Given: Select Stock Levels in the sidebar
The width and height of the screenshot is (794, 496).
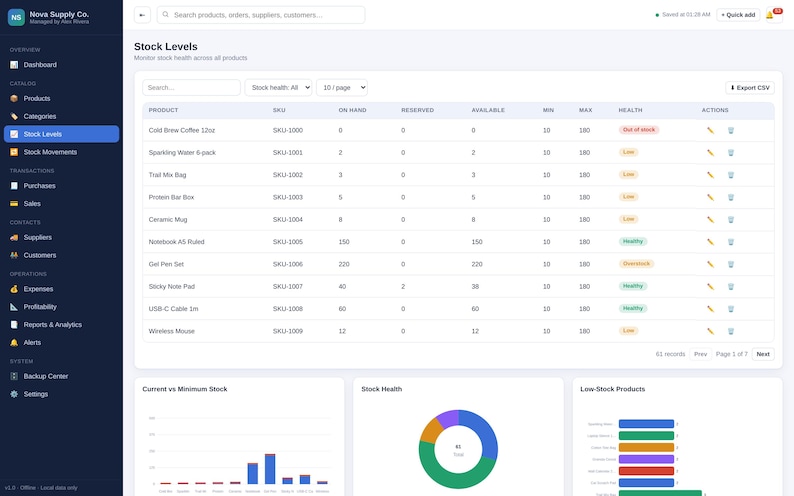Looking at the screenshot, I should pyautogui.click(x=61, y=134).
